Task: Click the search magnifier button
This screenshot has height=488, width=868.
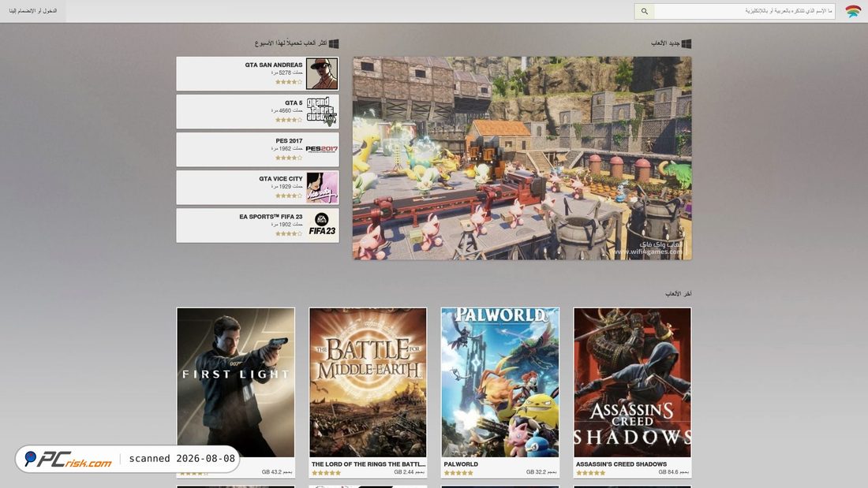Action: click(x=645, y=11)
